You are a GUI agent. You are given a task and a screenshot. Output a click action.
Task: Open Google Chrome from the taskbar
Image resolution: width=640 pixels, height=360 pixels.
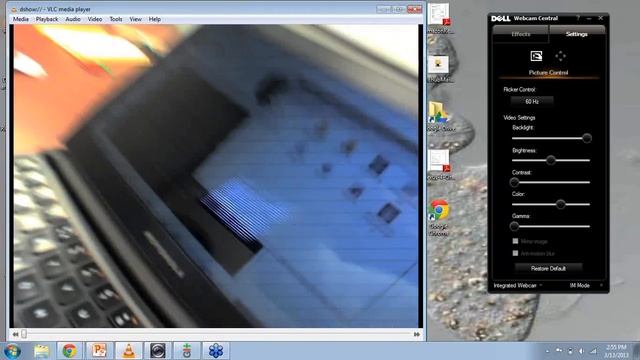[69, 351]
